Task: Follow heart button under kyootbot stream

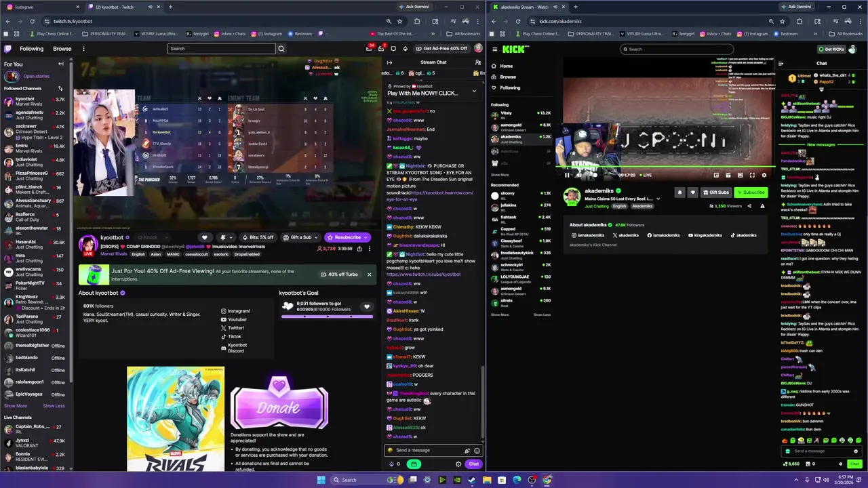Action: pos(205,237)
